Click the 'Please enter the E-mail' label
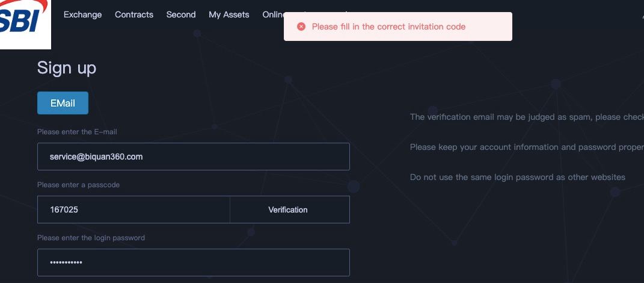Viewport: 644px width, 283px height. tap(77, 132)
